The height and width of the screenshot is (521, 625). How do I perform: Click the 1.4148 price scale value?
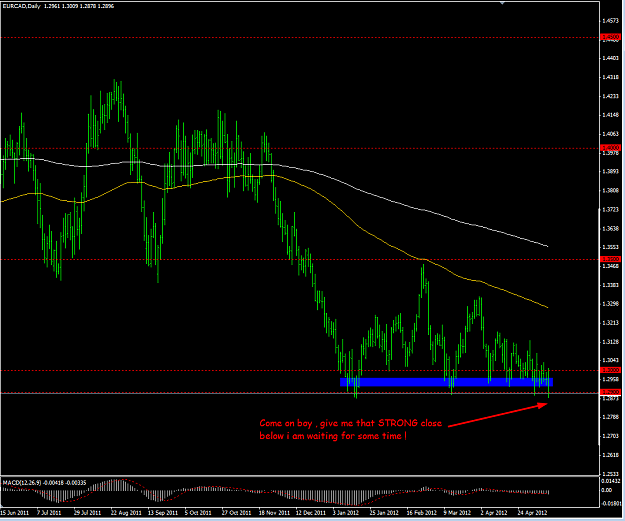pos(611,115)
